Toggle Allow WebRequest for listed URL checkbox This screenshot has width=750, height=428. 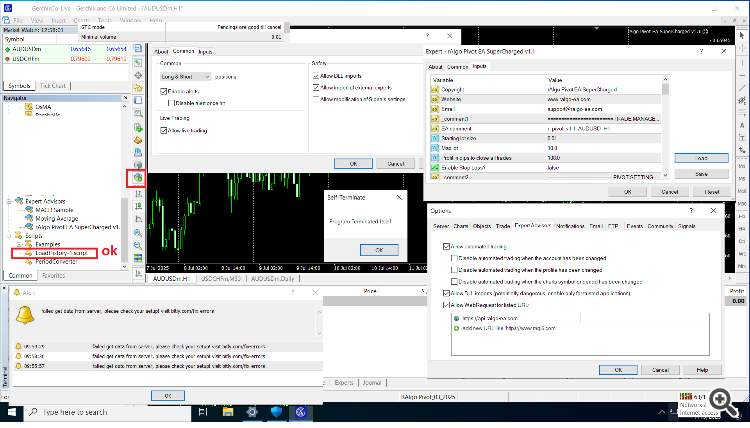(446, 305)
